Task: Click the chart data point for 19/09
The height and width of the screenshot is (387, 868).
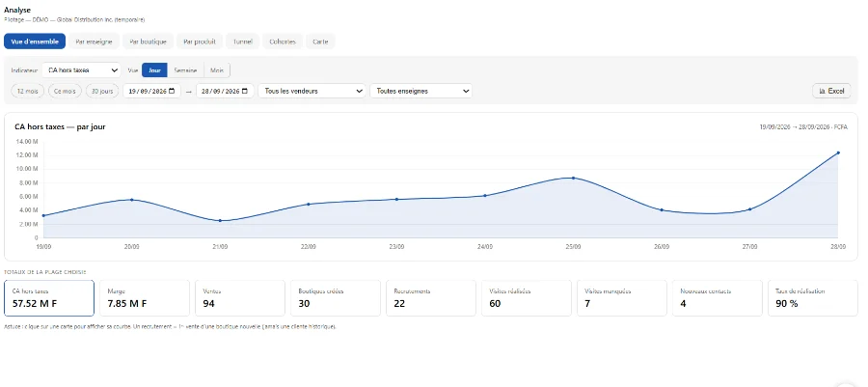Action: pos(43,215)
